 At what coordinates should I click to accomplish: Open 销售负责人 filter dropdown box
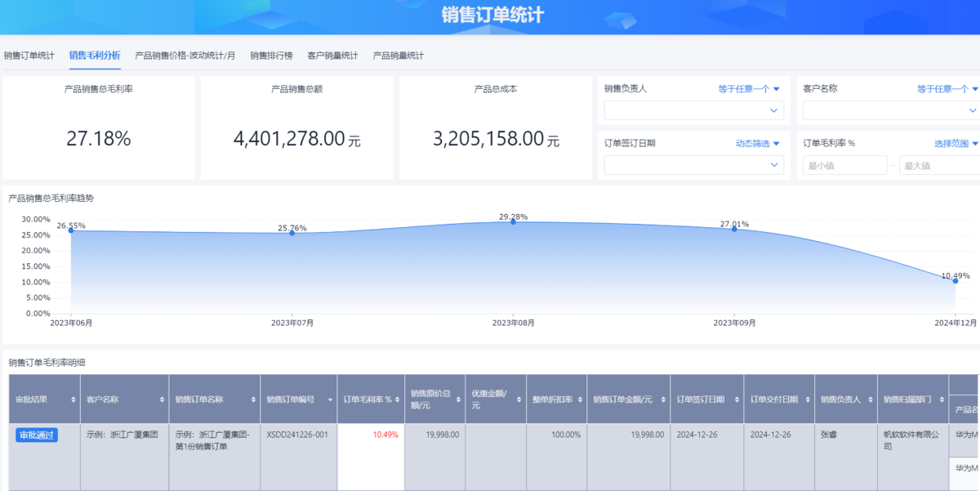pyautogui.click(x=693, y=110)
